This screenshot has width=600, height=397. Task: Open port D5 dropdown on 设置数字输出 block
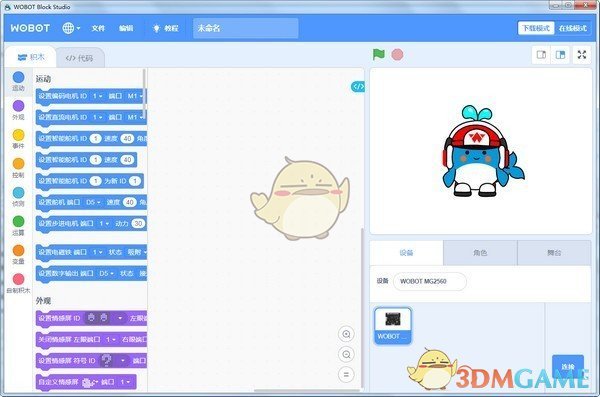coord(106,273)
